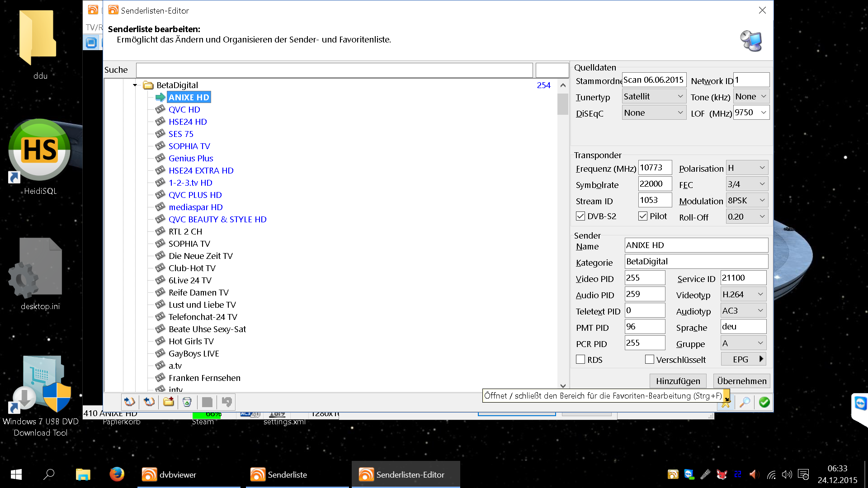
Task: Open File Explorer from the taskbar
Action: 83,474
